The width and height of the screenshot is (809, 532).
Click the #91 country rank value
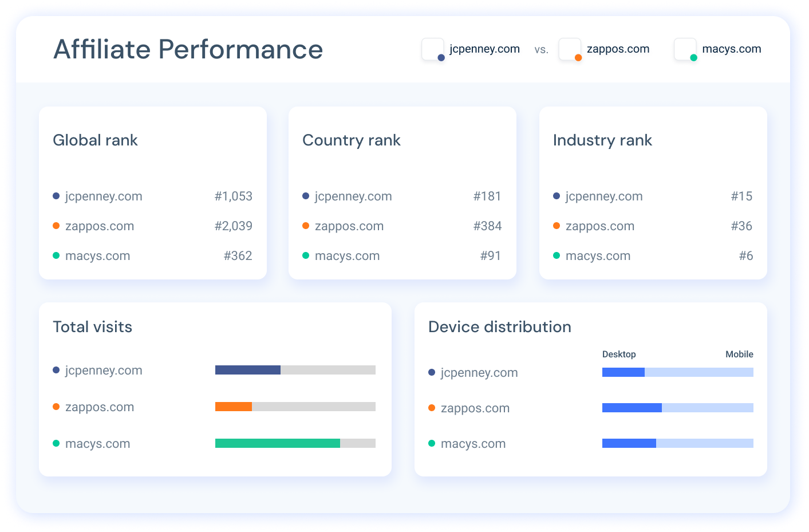pos(491,256)
